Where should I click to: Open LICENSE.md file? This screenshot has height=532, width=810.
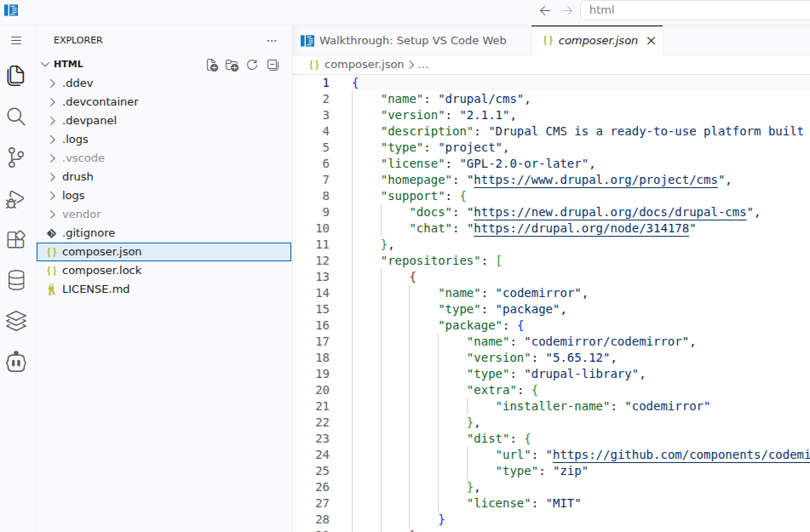[x=164, y=289]
